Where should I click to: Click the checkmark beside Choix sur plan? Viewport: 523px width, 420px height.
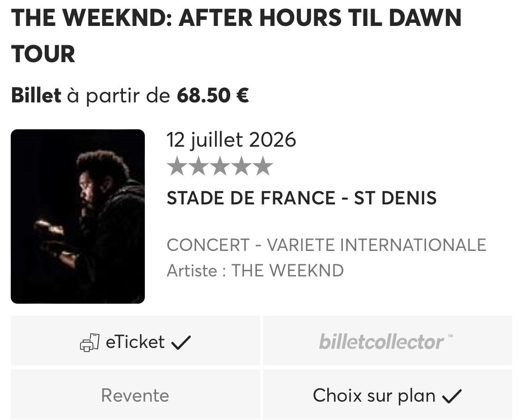(451, 396)
